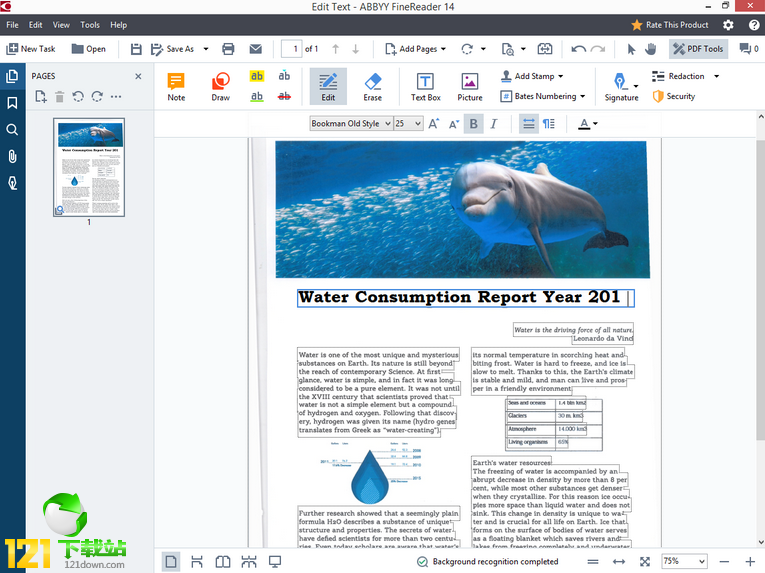This screenshot has height=573, width=765.
Task: Toggle Bold text formatting
Action: coord(473,124)
